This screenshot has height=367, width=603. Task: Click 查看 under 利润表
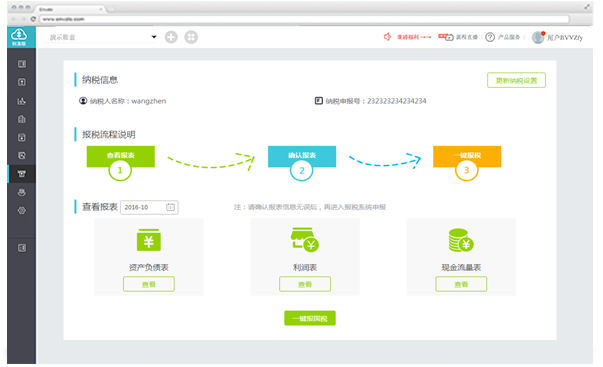pos(305,284)
